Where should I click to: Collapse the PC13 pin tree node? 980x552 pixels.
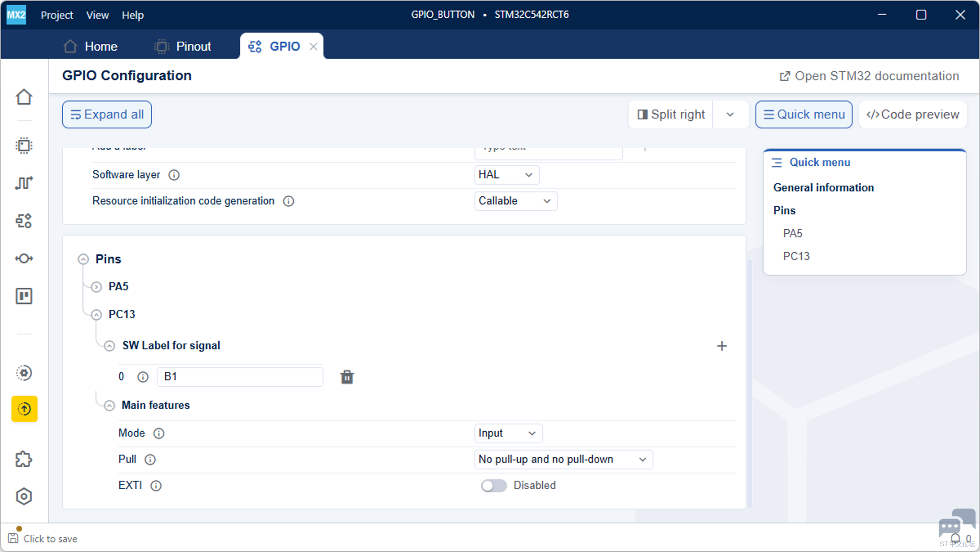(96, 314)
